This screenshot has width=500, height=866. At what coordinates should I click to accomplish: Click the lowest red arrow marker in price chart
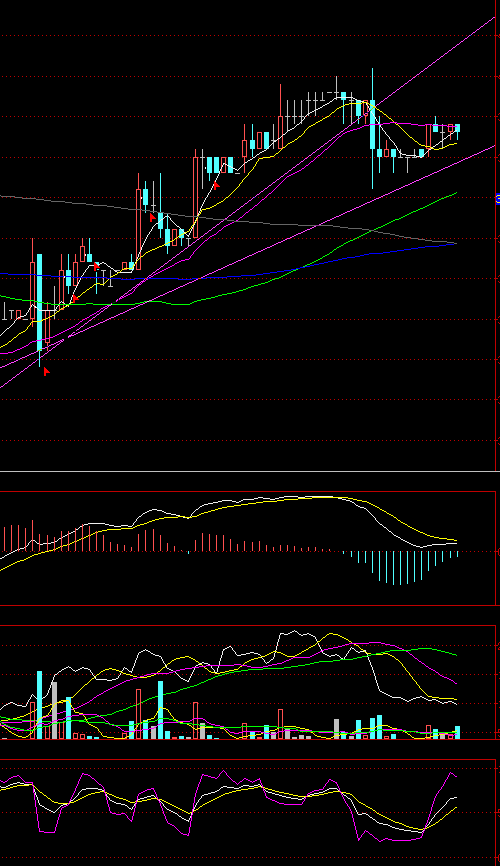pos(47,372)
